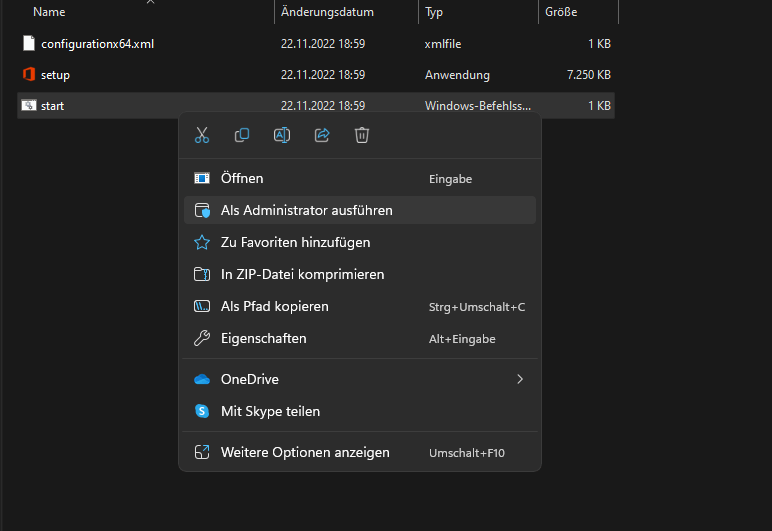
Task: Sort by Änderungsdatum column header
Action: tap(327, 12)
